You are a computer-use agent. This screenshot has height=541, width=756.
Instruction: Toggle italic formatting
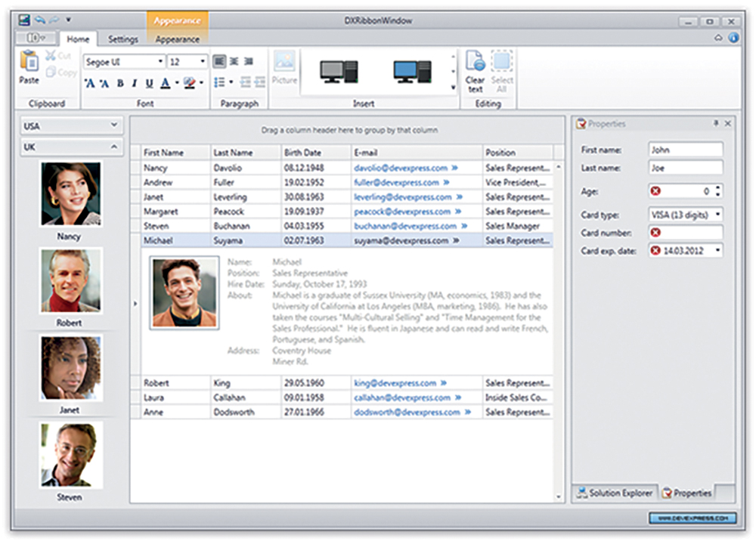135,84
